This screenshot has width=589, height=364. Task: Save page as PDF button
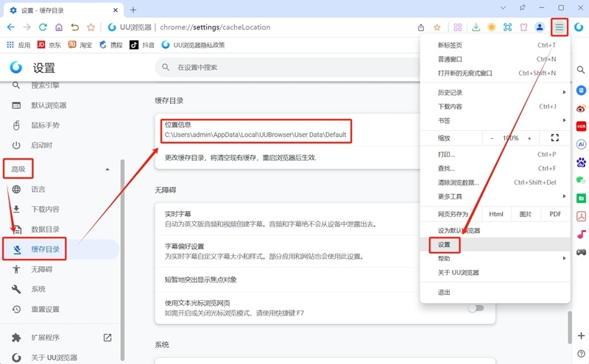(x=555, y=214)
